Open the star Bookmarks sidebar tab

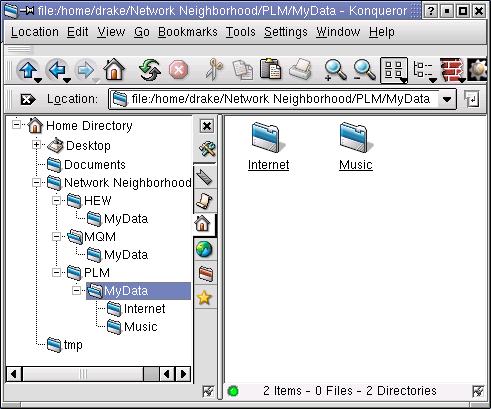click(204, 297)
